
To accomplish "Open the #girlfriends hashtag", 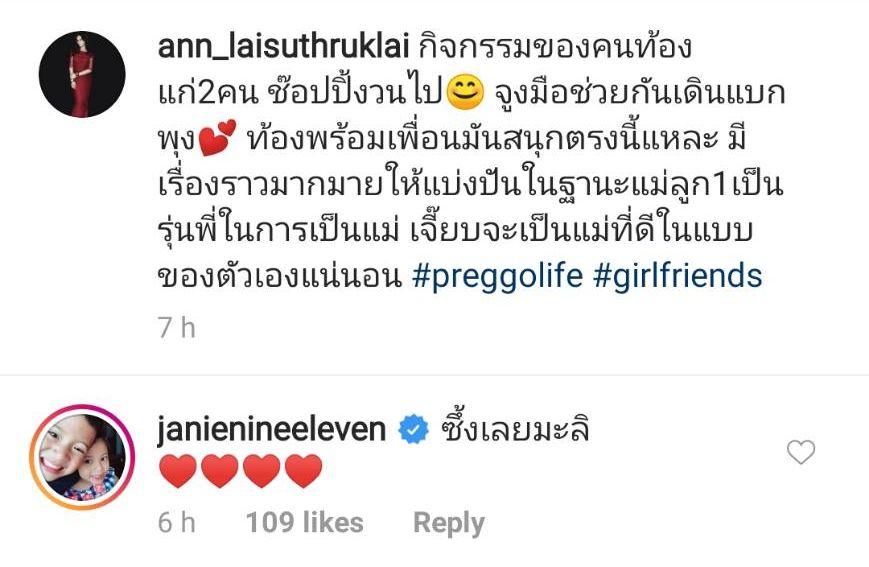I will (677, 275).
